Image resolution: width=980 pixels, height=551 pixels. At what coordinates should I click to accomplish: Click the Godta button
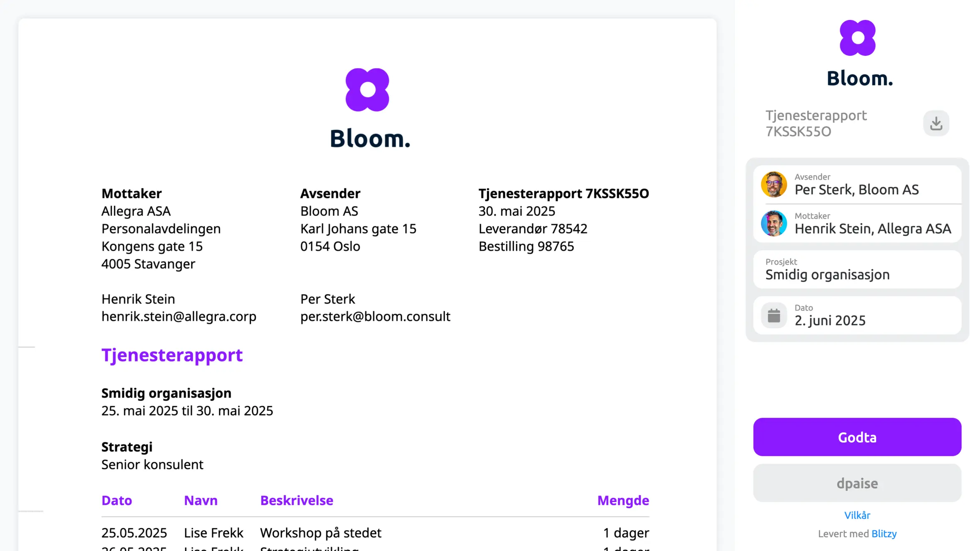click(x=857, y=437)
